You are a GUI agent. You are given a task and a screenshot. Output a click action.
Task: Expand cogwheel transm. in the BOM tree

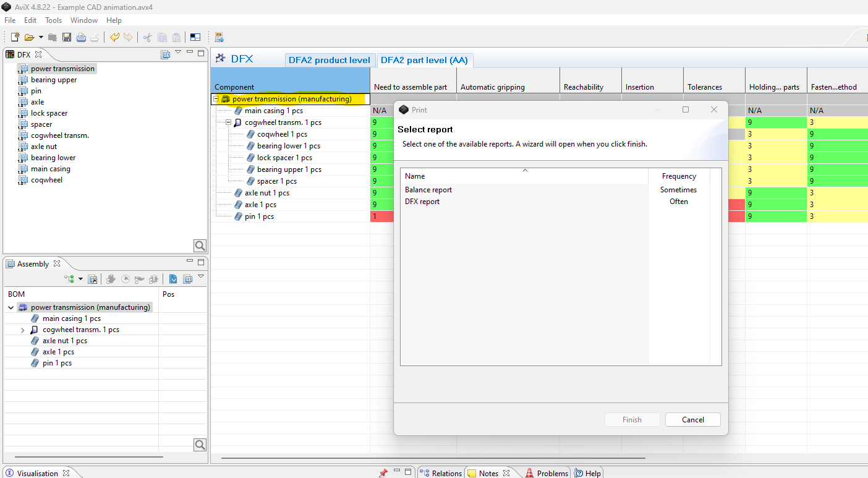click(x=23, y=330)
